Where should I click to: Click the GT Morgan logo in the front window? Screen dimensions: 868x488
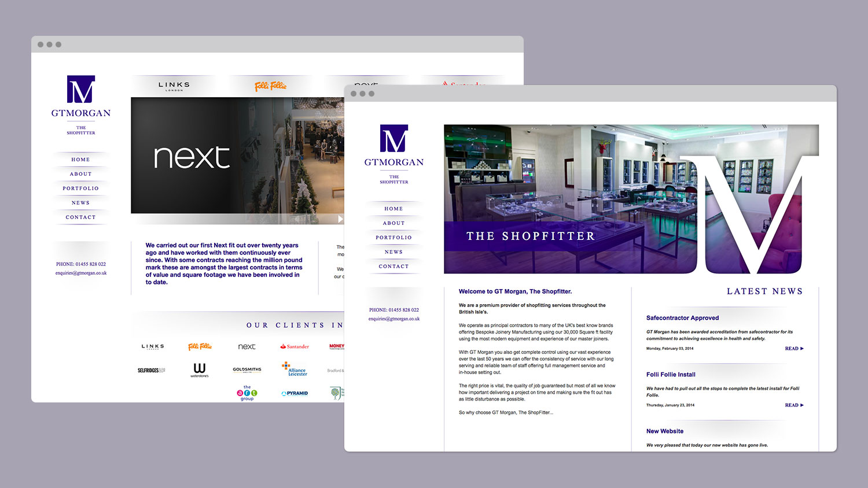(394, 154)
